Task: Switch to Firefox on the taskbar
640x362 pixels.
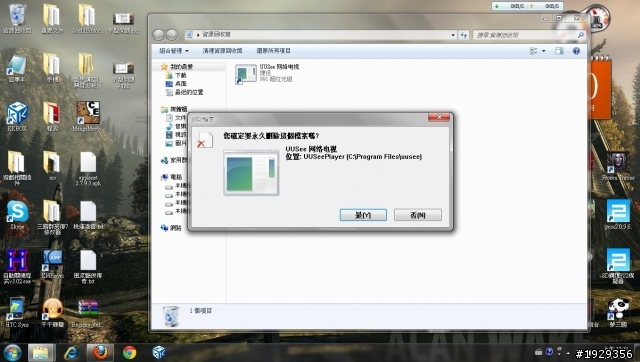Action: tap(100, 353)
